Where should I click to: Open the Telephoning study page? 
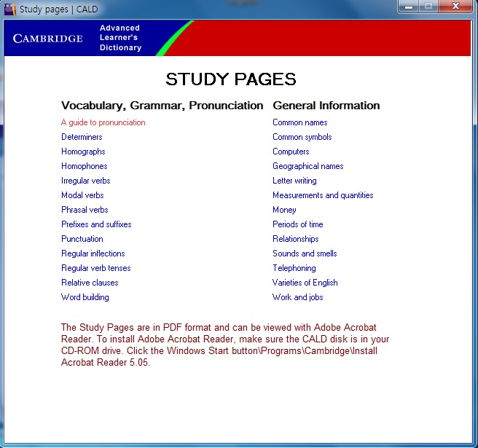[x=294, y=268]
